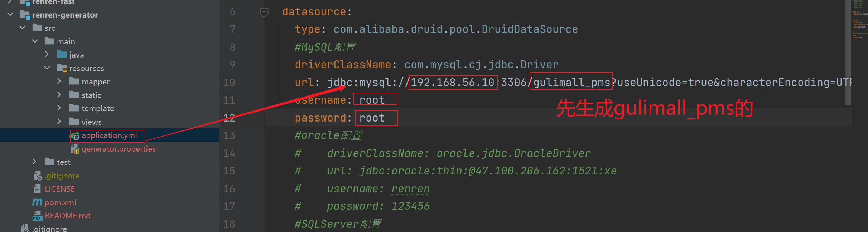This screenshot has width=868, height=232.
Task: Open pom.xml in the tree
Action: click(61, 202)
